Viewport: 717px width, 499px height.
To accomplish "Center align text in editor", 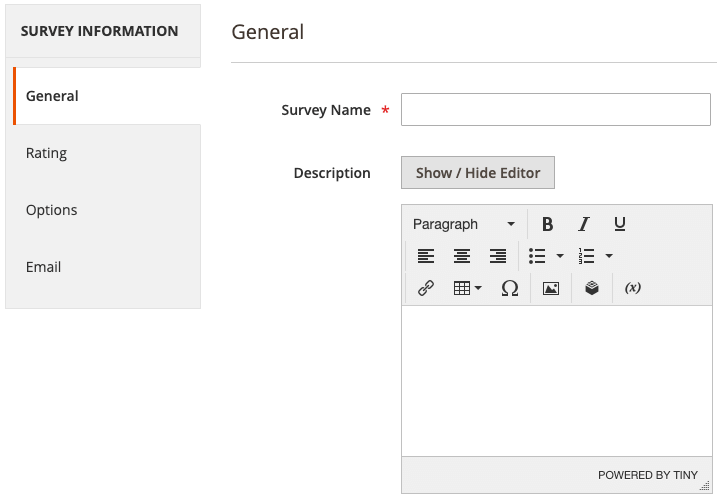I will coord(462,256).
